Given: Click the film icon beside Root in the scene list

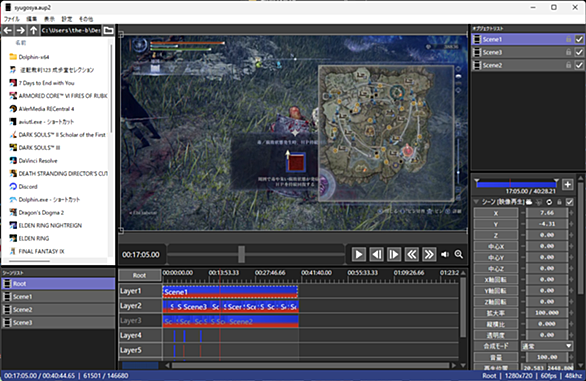Looking at the screenshot, I should tap(7, 283).
